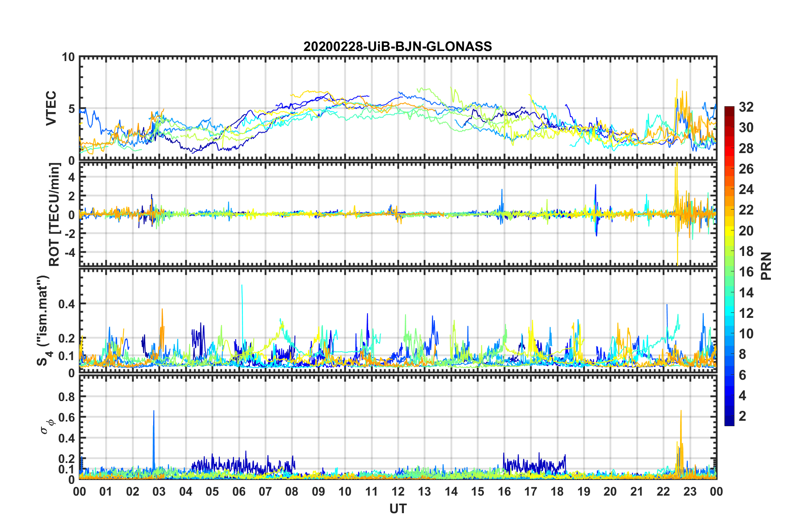
Task: Click x-axis tick label 10
Action: pyautogui.click(x=345, y=491)
